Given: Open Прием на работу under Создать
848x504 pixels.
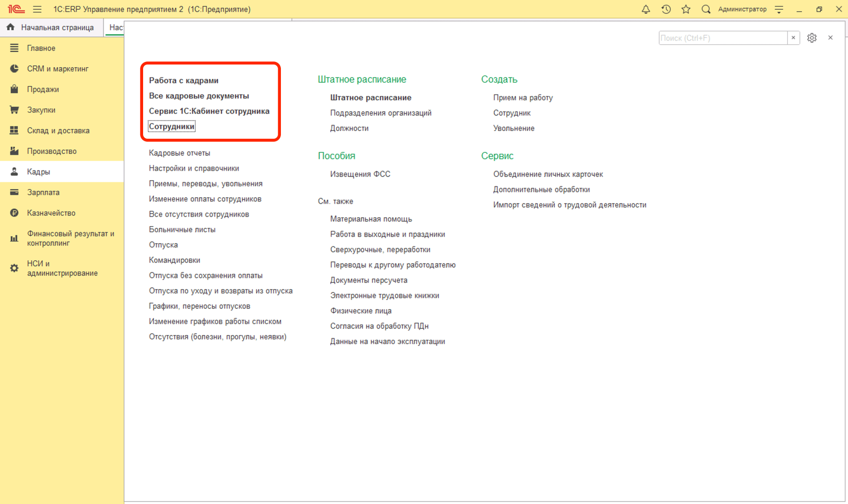Looking at the screenshot, I should 523,98.
